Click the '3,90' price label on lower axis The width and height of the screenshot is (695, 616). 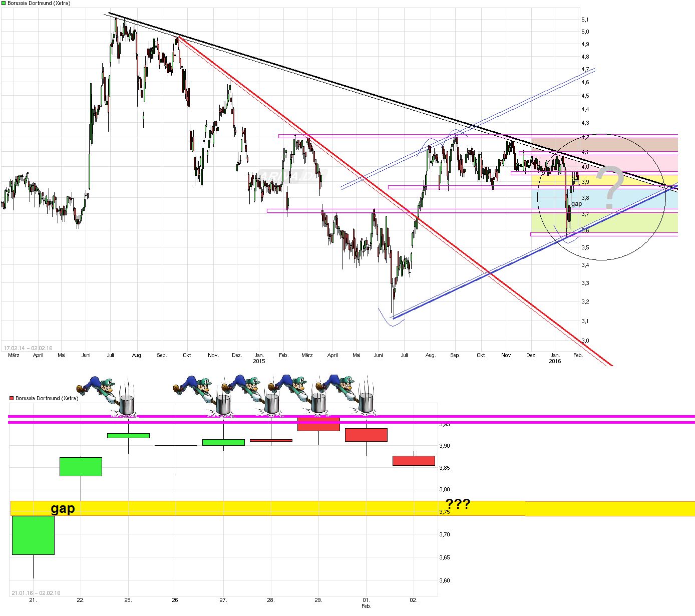point(445,446)
